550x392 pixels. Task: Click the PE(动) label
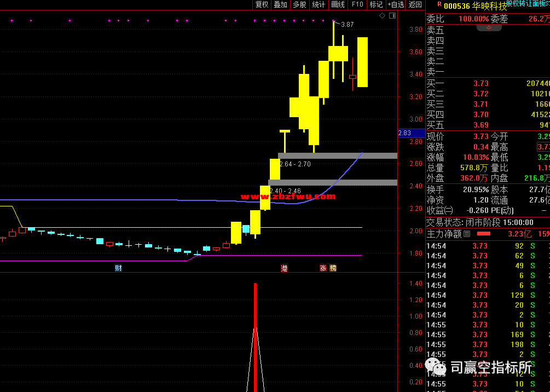(x=502, y=211)
